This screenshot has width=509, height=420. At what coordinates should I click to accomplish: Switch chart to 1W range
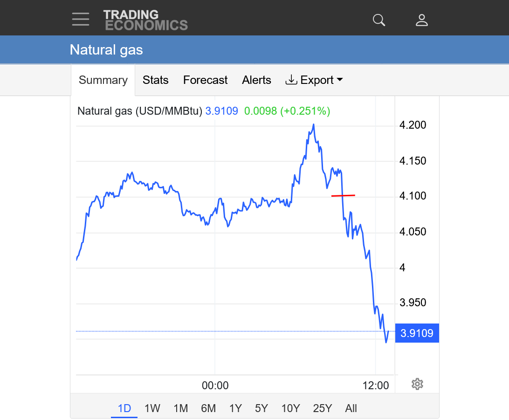click(x=152, y=409)
